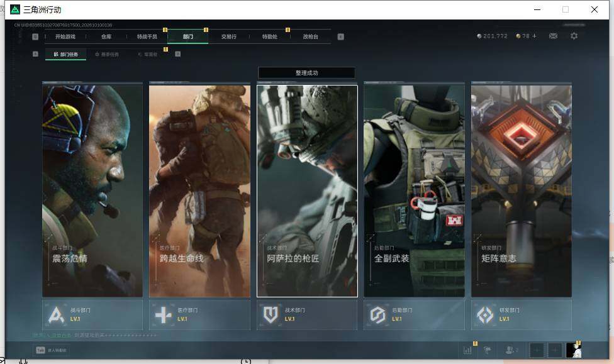Screen dimensions: 614x364
Task: Select the third sub-tab with the yellow badge
Action: point(148,55)
